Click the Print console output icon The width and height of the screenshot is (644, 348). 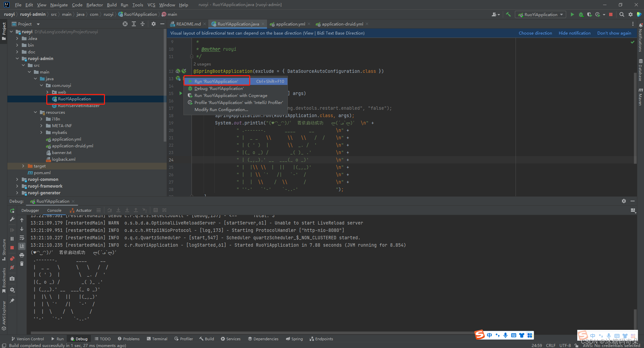click(x=22, y=255)
